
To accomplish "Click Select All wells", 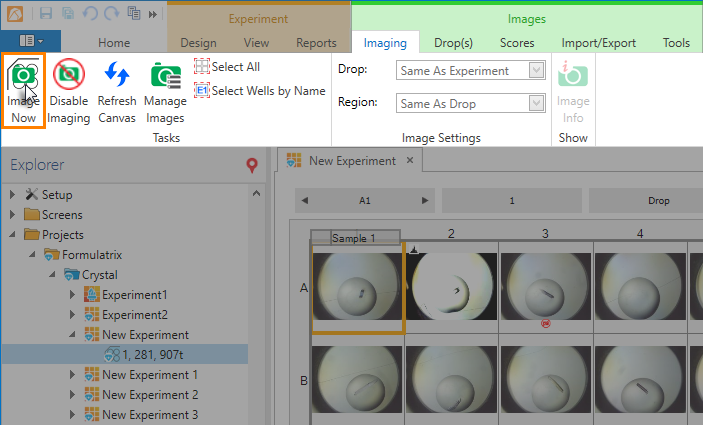I will [227, 67].
